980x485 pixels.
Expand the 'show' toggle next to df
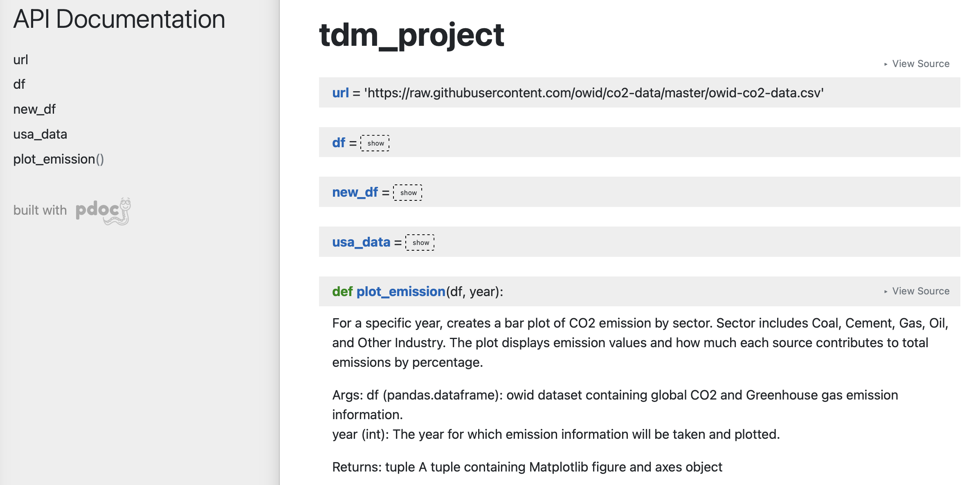375,143
